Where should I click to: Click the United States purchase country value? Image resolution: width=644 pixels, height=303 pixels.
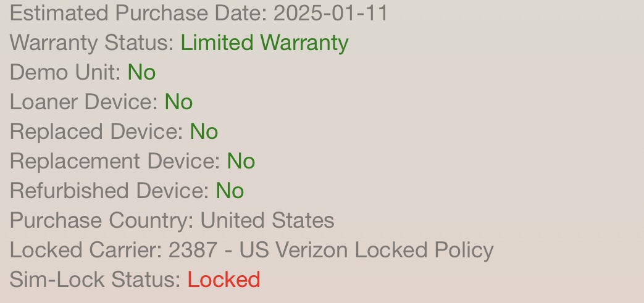tap(267, 220)
